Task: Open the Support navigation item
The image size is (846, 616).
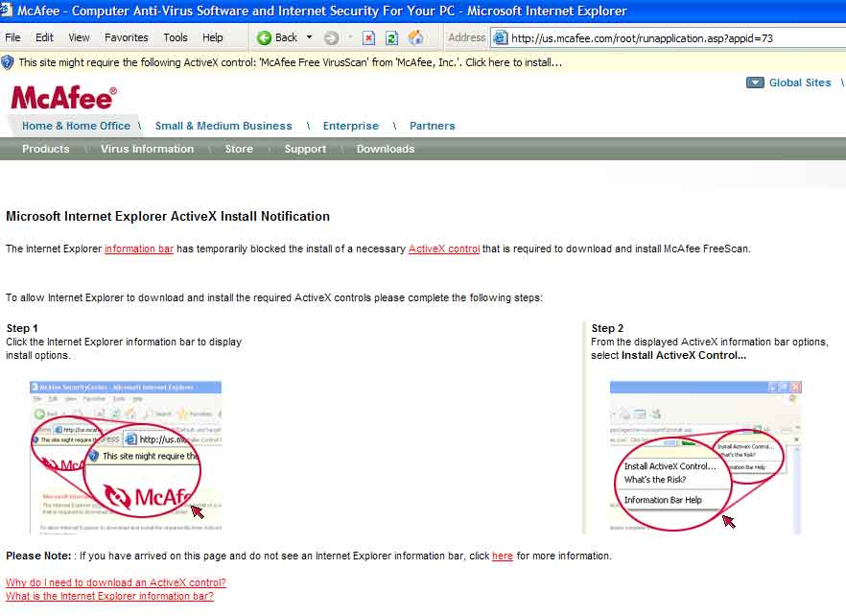Action: (305, 149)
